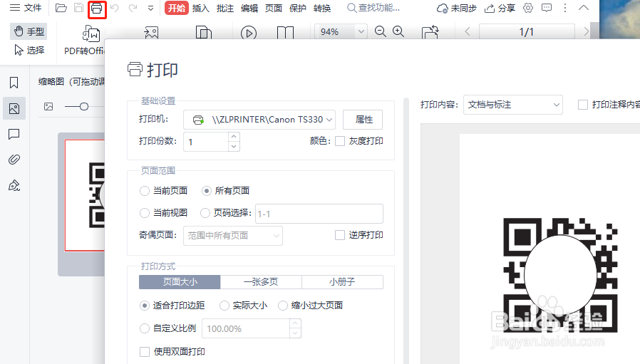
Task: Click the save disk icon
Action: (x=79, y=8)
